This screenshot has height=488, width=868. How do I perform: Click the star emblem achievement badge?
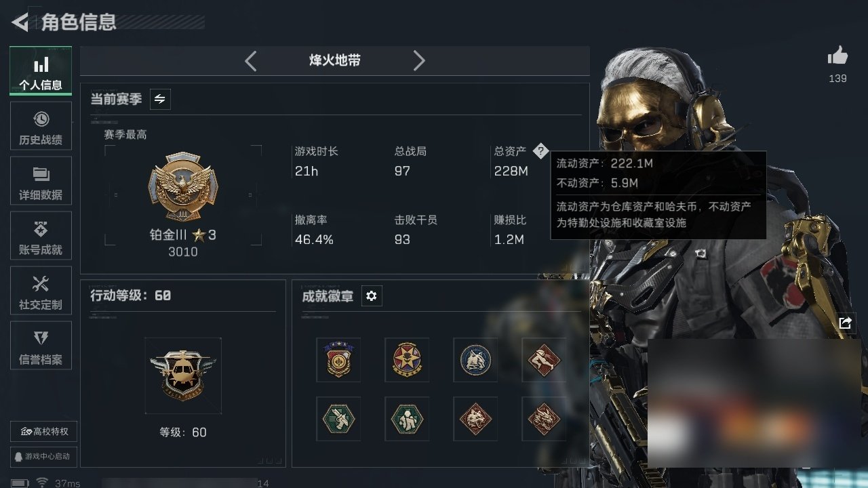(x=407, y=360)
